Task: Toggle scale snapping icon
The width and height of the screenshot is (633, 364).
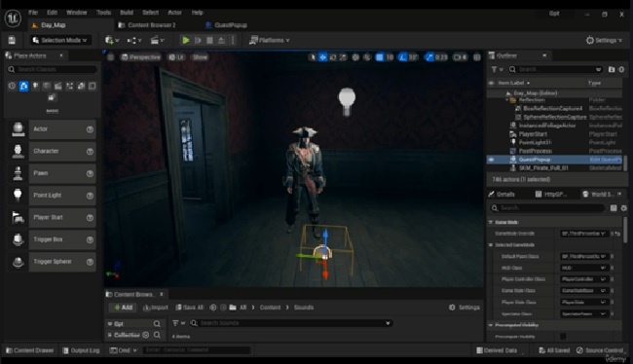Action: [x=429, y=57]
